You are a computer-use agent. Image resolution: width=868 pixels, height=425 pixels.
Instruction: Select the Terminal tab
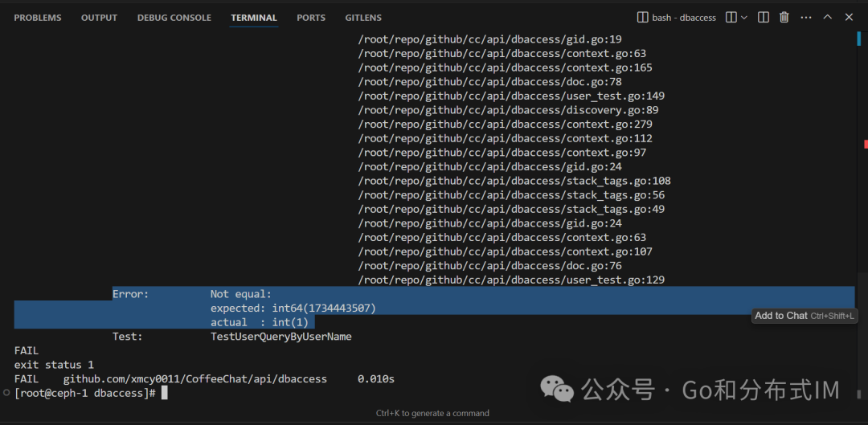tap(253, 18)
